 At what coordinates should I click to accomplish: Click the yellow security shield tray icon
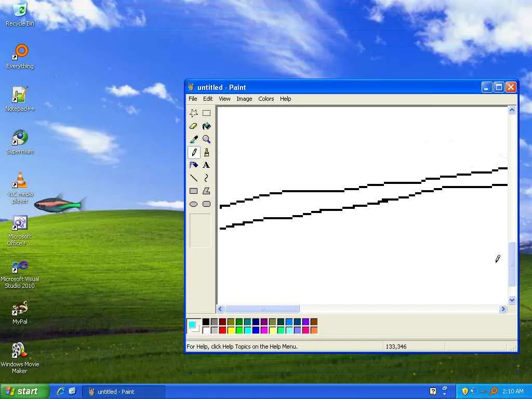(x=465, y=391)
